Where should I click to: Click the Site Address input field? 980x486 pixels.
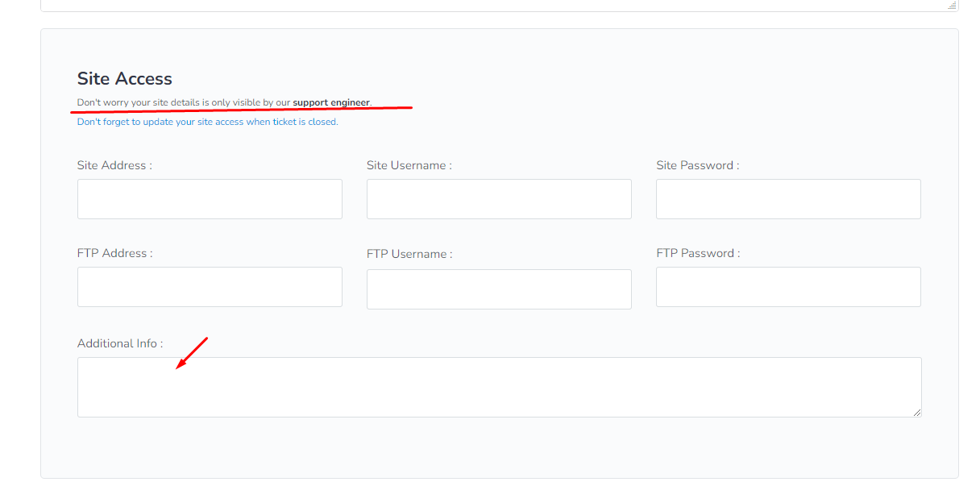click(210, 199)
